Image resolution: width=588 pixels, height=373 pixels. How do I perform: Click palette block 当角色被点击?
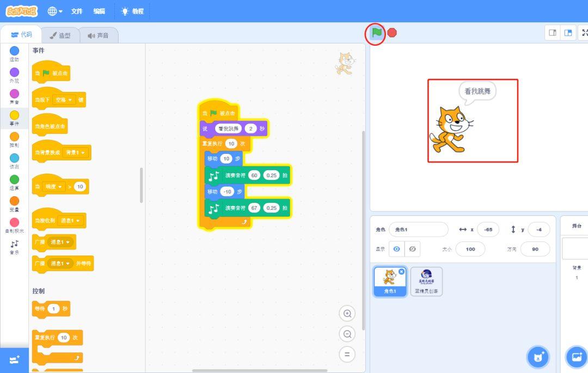[50, 126]
